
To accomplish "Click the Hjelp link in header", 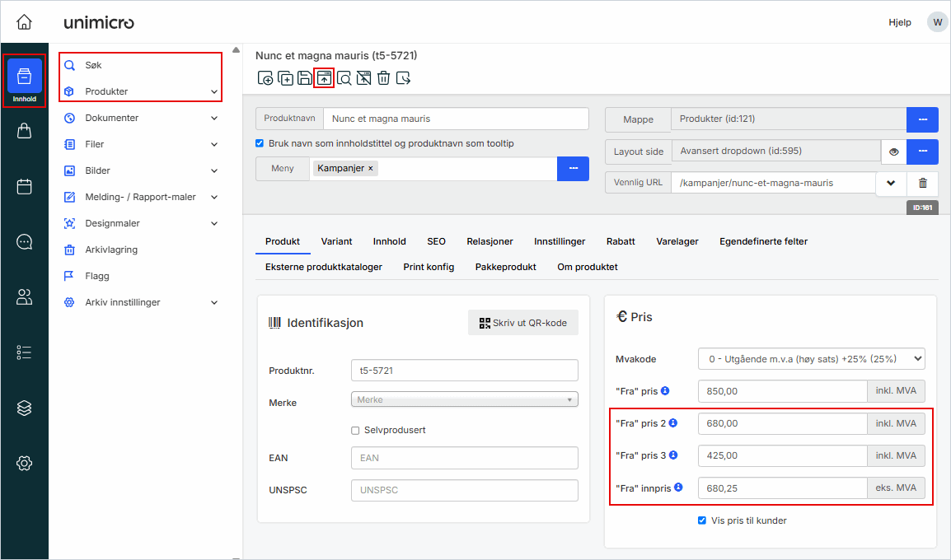I will tap(899, 22).
